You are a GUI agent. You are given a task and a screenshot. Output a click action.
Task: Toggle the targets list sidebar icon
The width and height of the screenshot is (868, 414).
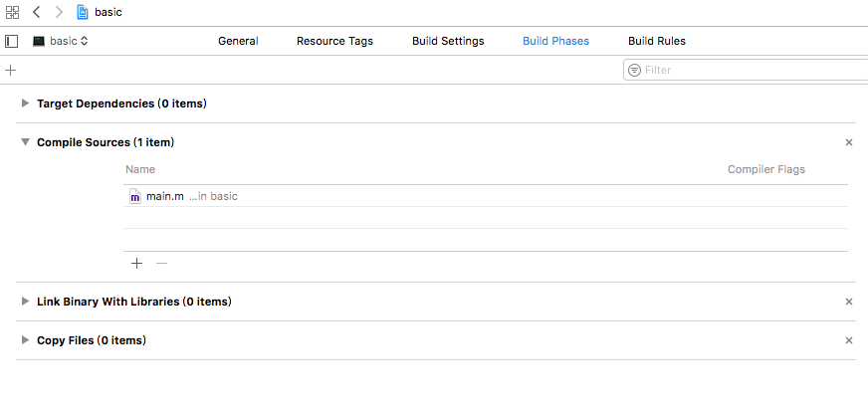tap(12, 41)
